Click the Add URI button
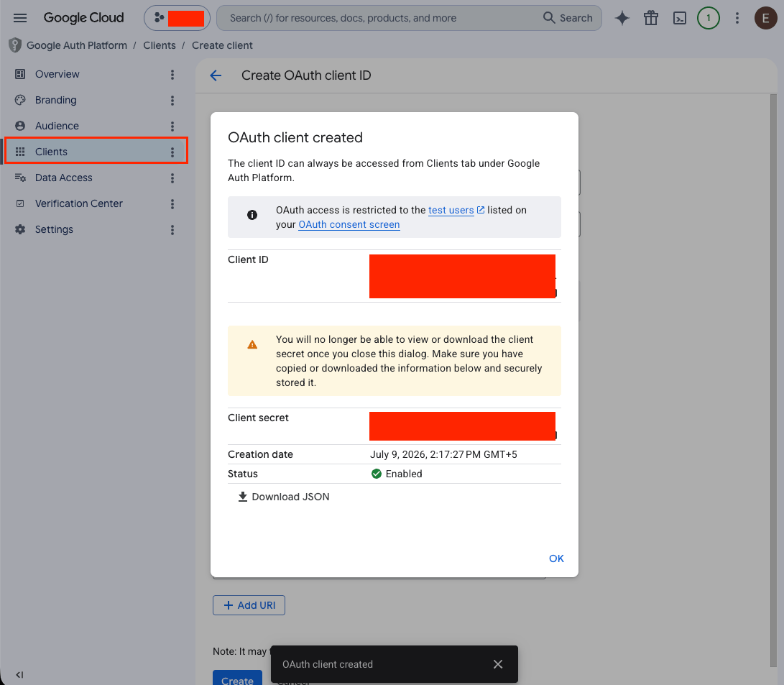The width and height of the screenshot is (784, 685). click(249, 605)
